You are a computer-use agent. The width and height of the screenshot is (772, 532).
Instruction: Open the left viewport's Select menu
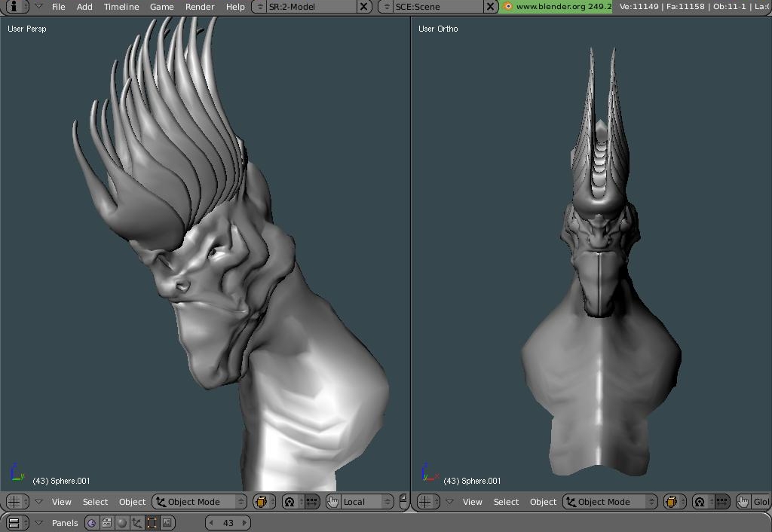pos(95,502)
